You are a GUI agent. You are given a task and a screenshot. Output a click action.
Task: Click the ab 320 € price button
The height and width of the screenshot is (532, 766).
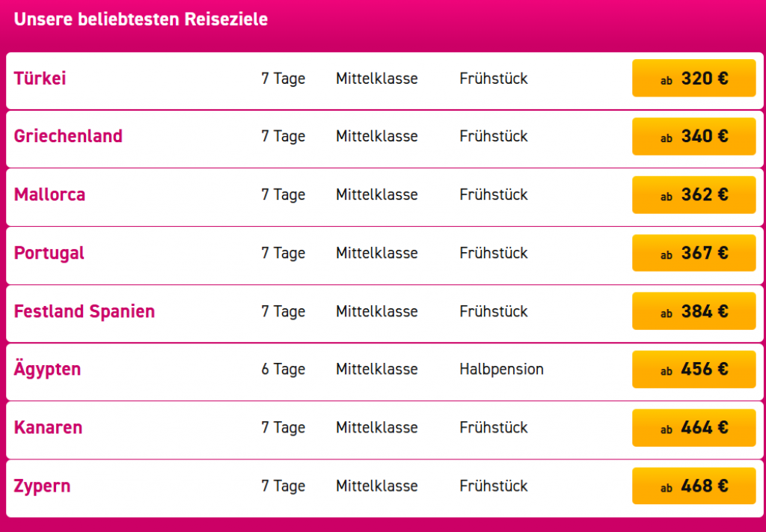[x=693, y=78]
